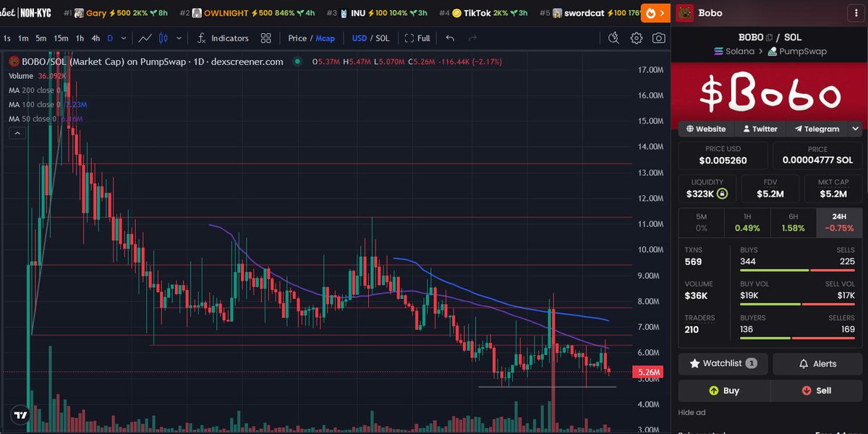Expand chart with Full button
This screenshot has width=868, height=434.
[417, 38]
